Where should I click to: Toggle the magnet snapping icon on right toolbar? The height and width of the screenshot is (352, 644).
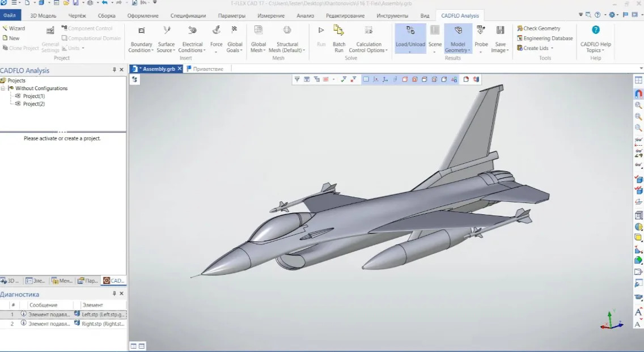(638, 93)
